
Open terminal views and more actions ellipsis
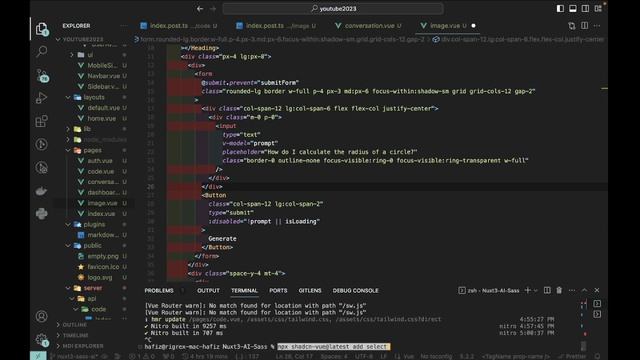(572, 290)
